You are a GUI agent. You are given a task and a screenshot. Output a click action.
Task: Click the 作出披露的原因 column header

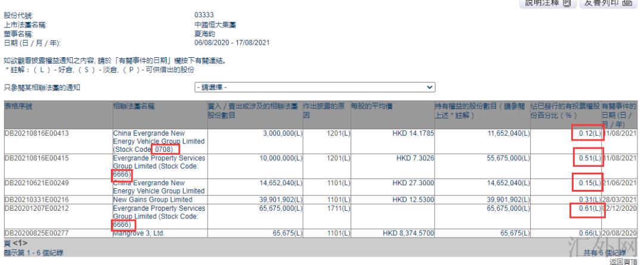tap(324, 110)
